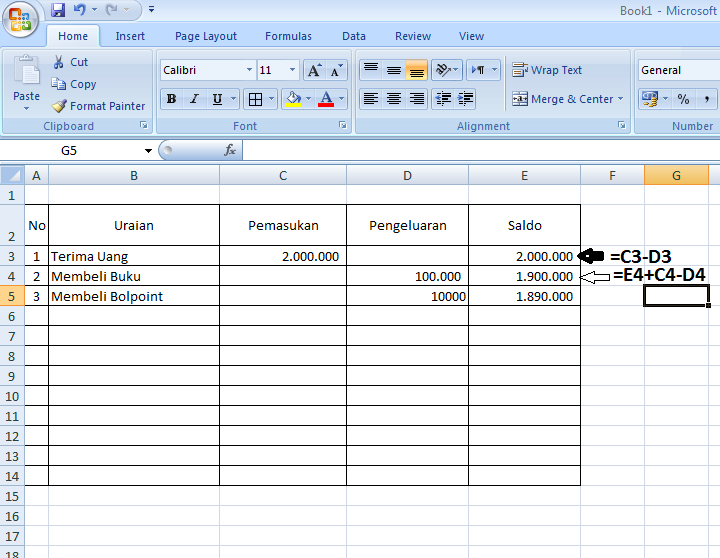Viewport: 720px width, 558px height.
Task: Expand the Paste options arrow
Action: pos(26,108)
